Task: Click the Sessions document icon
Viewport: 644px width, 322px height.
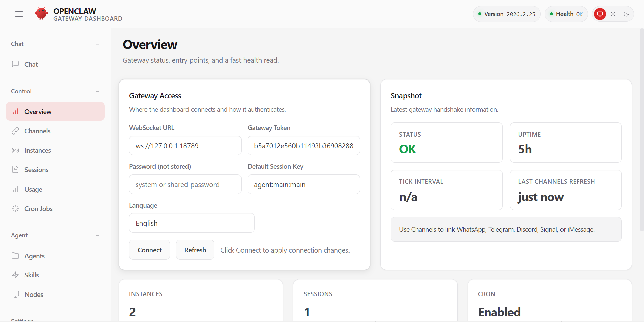Action: [x=15, y=170]
